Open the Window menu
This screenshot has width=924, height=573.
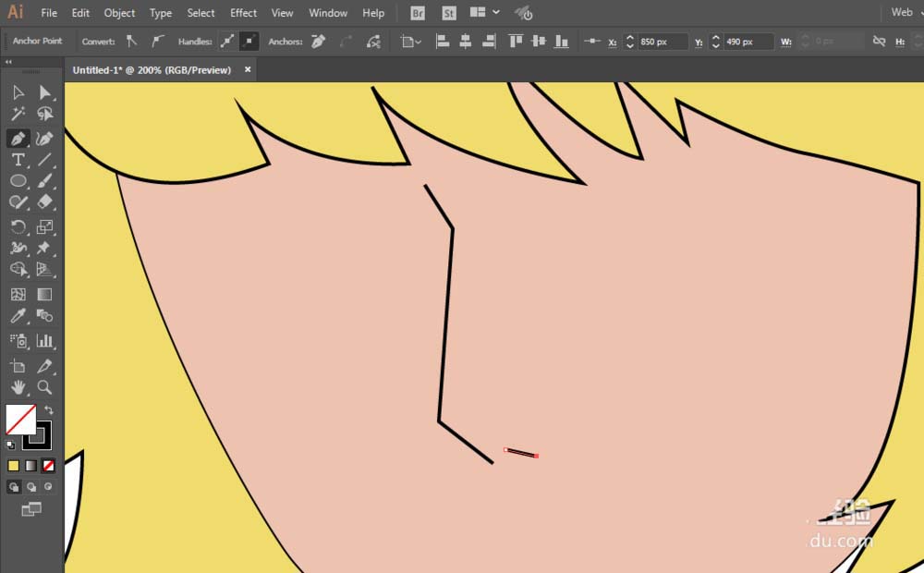328,13
